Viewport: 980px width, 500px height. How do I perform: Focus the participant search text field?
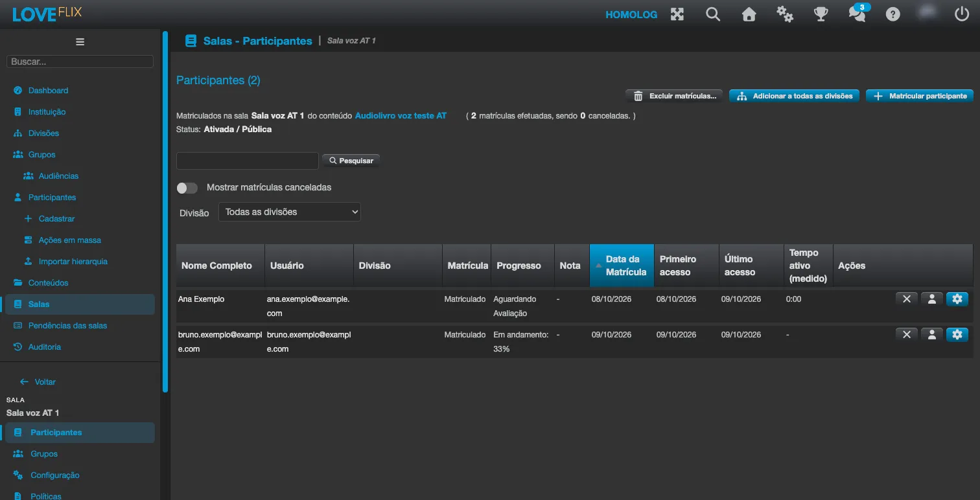pos(248,161)
